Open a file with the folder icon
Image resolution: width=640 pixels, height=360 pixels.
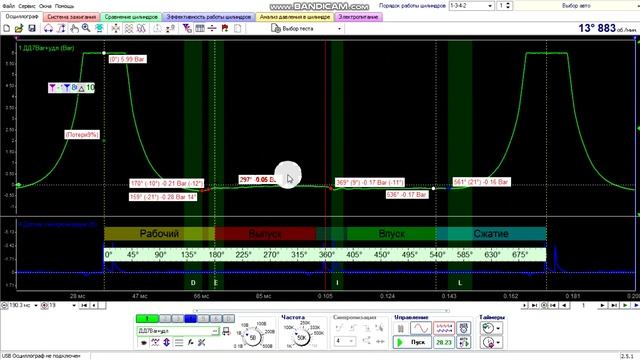(x=19, y=28)
